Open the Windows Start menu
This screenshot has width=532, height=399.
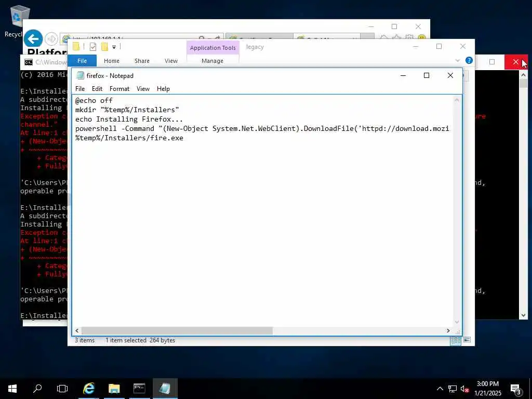pos(12,389)
